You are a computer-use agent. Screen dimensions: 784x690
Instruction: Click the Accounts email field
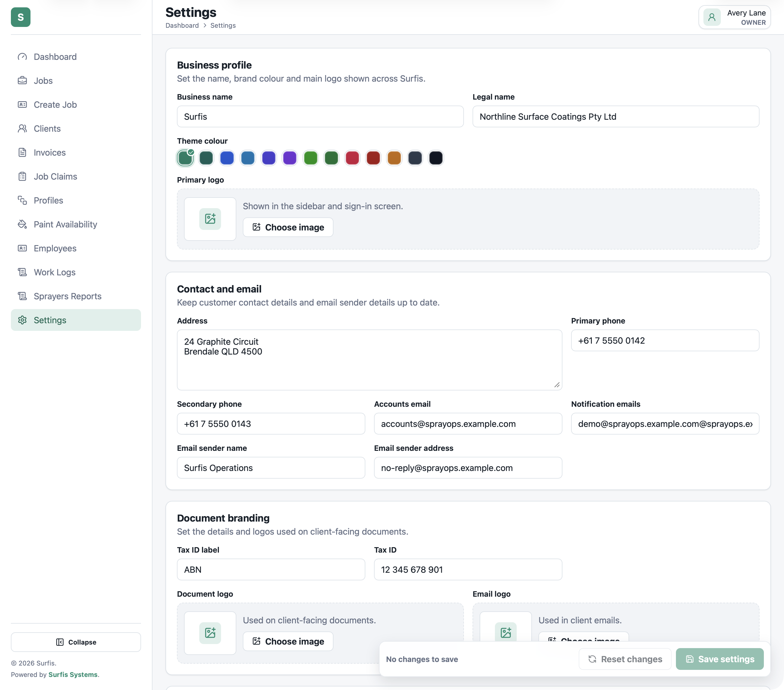pyautogui.click(x=468, y=424)
